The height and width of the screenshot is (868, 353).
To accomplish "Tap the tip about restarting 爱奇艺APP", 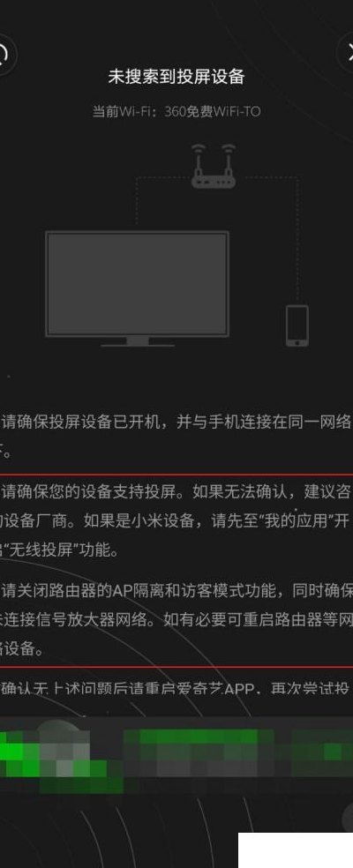I will pos(176,689).
